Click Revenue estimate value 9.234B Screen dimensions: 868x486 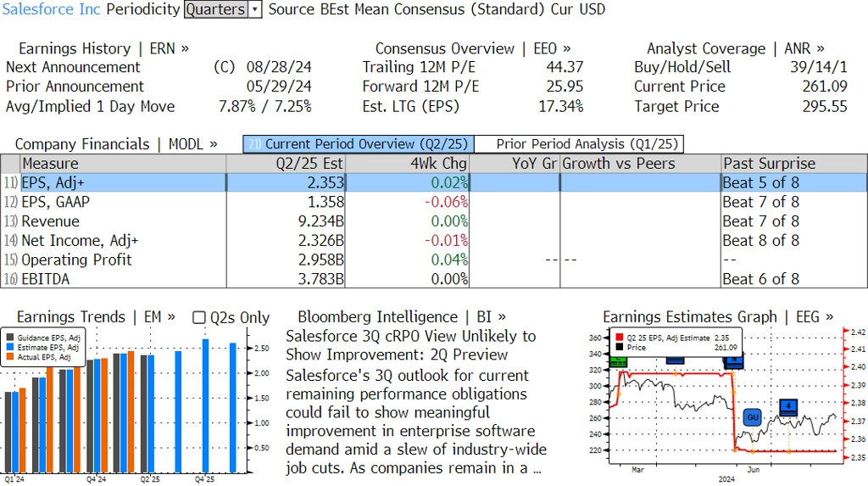pos(321,221)
